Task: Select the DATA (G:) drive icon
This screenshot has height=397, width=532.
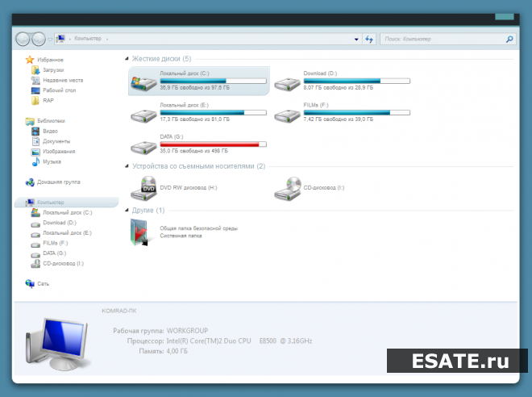Action: (x=143, y=147)
